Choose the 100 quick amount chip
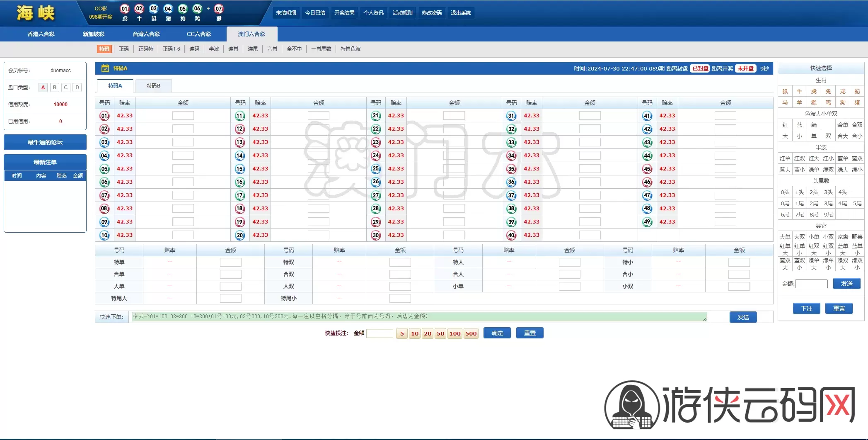The image size is (868, 440). point(455,333)
